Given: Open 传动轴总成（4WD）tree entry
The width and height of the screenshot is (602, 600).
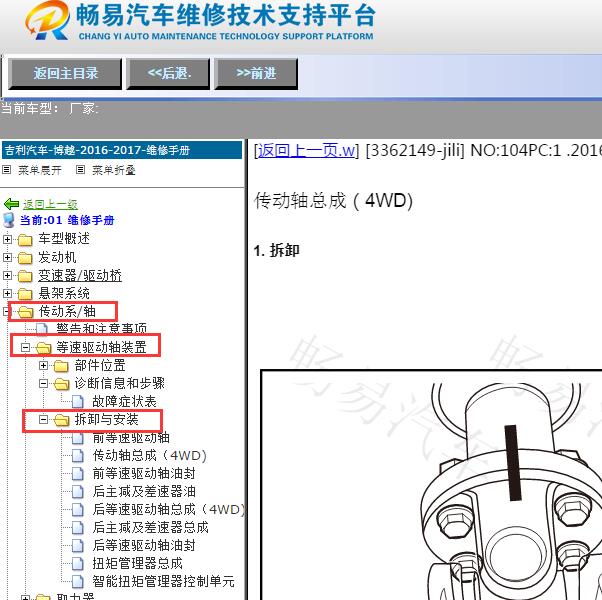Looking at the screenshot, I should [150, 456].
